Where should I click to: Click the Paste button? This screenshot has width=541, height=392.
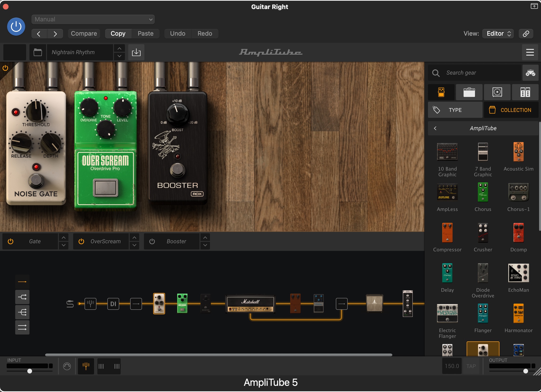coord(145,33)
